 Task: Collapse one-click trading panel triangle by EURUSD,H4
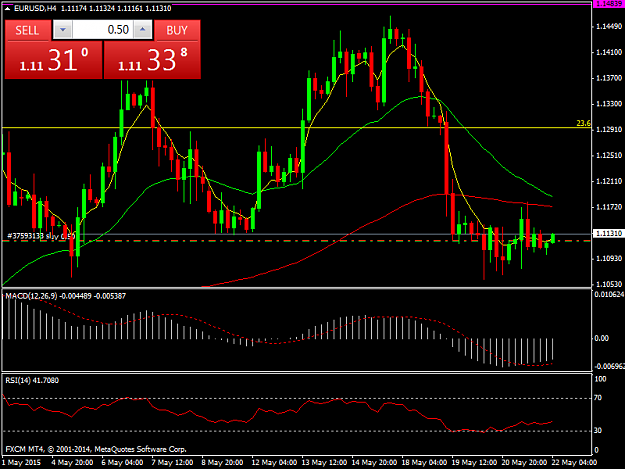click(7, 8)
